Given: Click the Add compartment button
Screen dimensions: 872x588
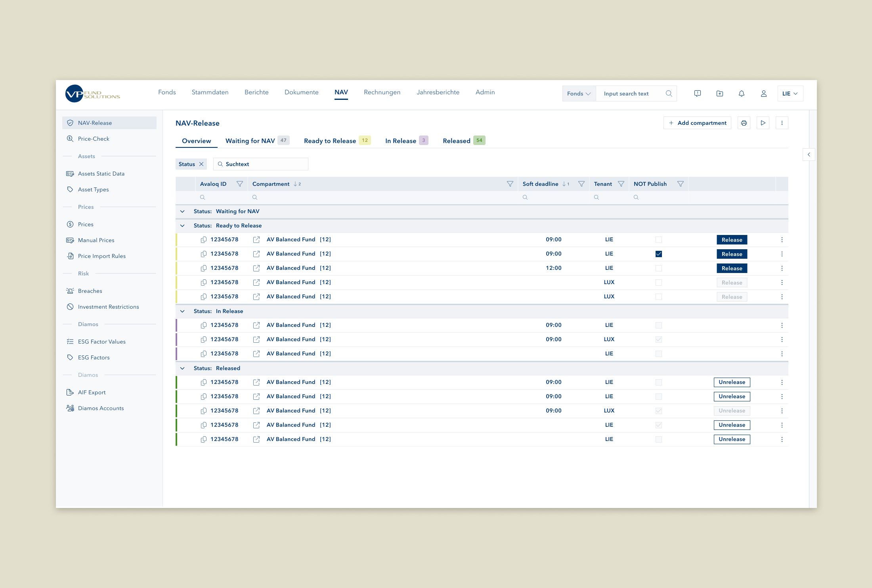Looking at the screenshot, I should click(697, 123).
